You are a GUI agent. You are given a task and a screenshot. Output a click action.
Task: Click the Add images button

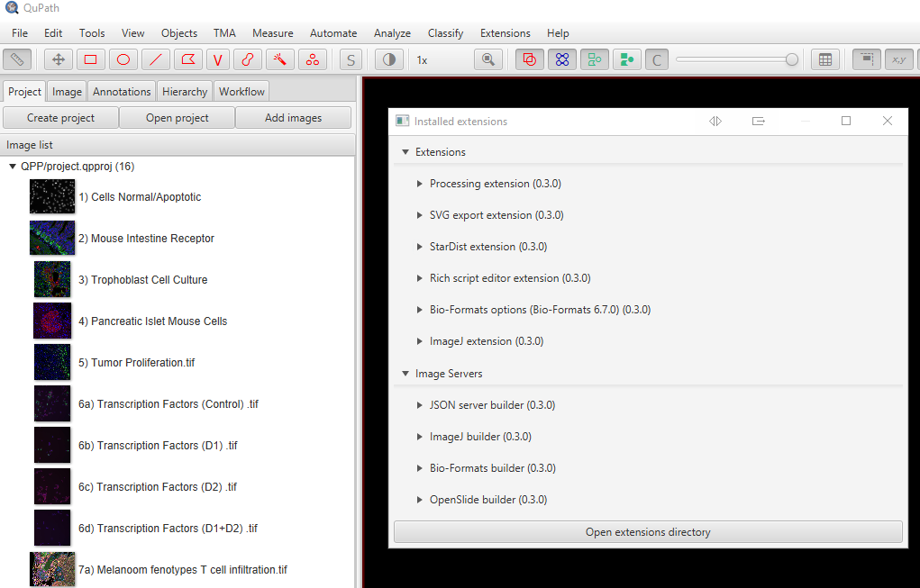click(294, 117)
